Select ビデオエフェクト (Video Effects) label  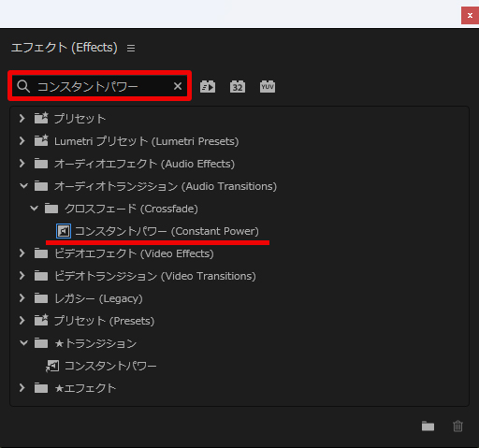(134, 253)
